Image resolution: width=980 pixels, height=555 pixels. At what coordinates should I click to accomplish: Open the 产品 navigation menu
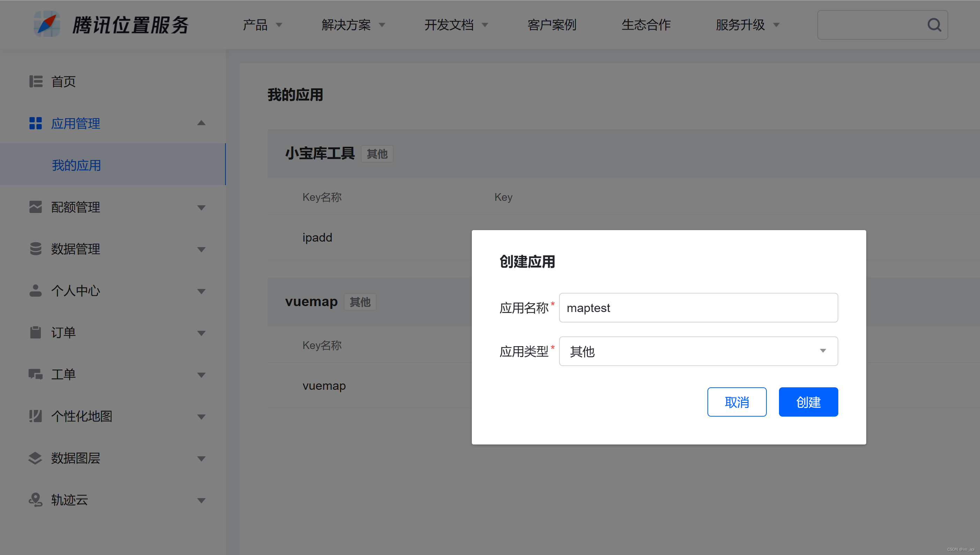pyautogui.click(x=262, y=25)
